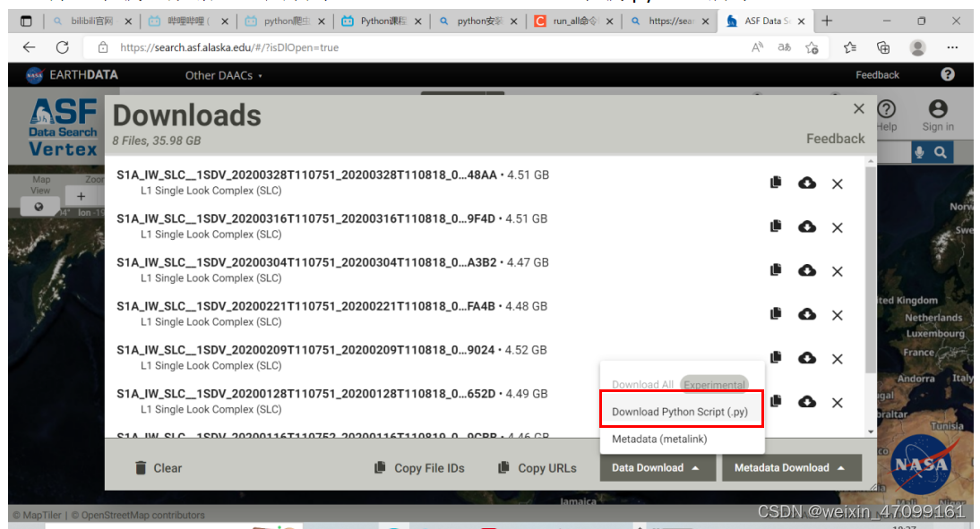Copy file ID for the 20200316 SLC file

point(776,226)
